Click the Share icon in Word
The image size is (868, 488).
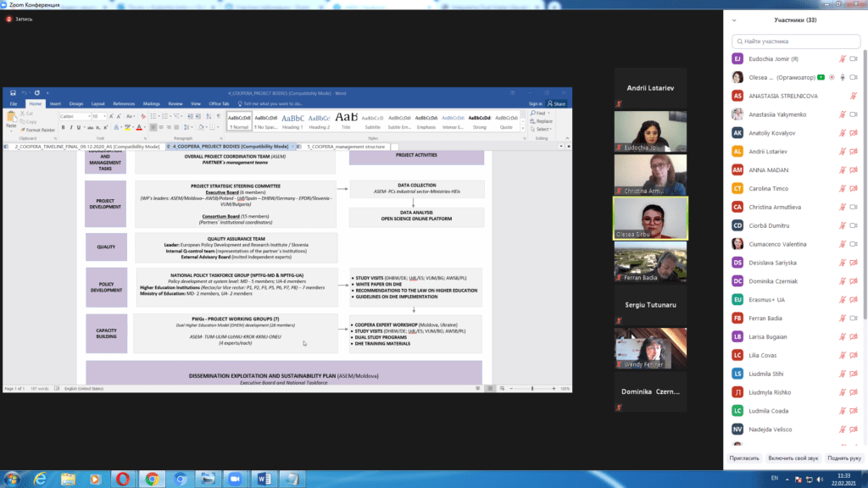559,103
